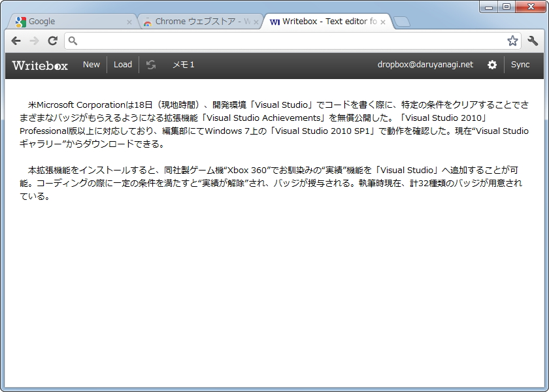Select the Writebox - Text editor tab

(327, 22)
